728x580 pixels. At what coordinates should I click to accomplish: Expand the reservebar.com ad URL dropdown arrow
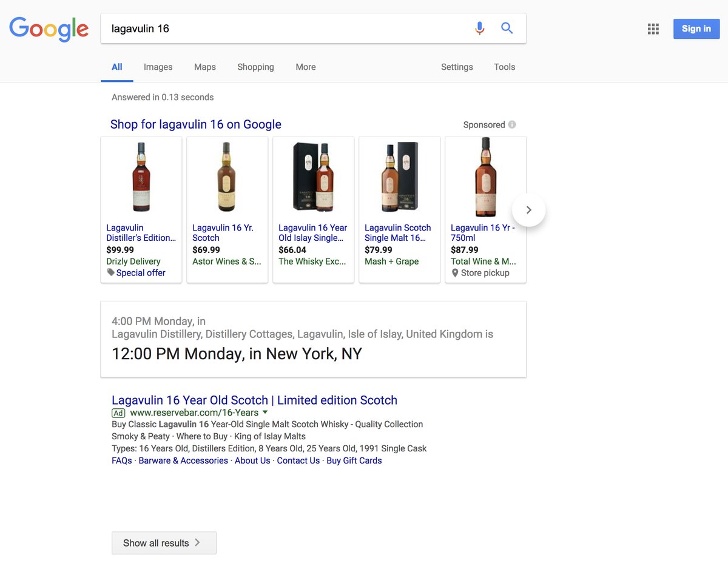pos(265,412)
